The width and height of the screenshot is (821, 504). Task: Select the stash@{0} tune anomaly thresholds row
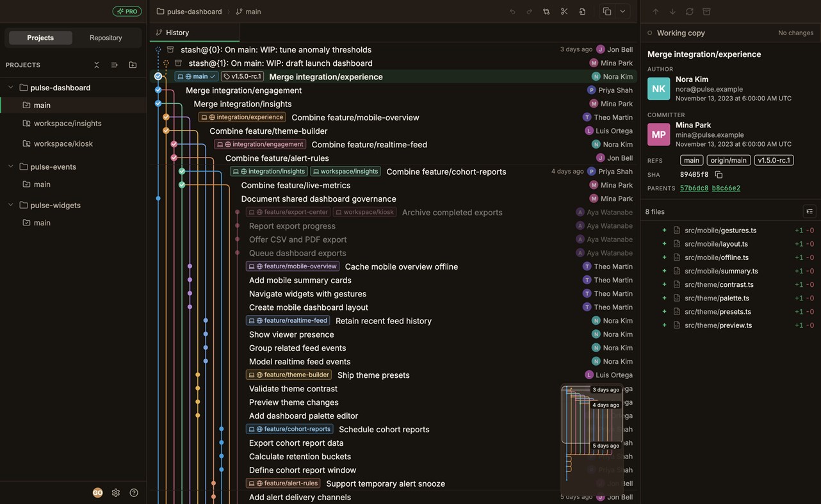tap(394, 49)
